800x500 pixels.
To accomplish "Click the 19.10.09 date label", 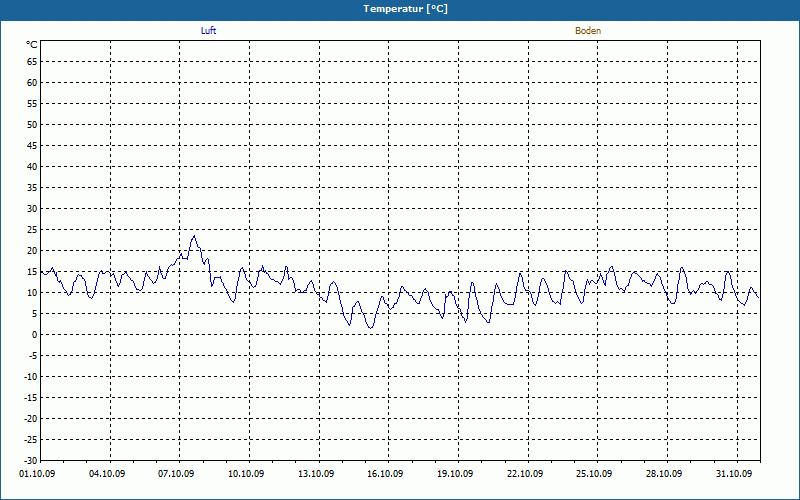I will 455,474.
